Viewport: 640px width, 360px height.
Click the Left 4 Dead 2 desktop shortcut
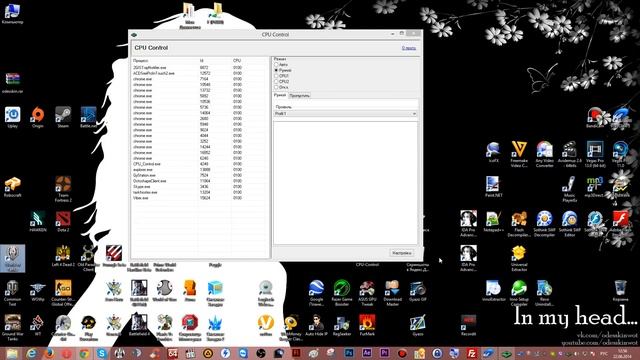coord(63,256)
